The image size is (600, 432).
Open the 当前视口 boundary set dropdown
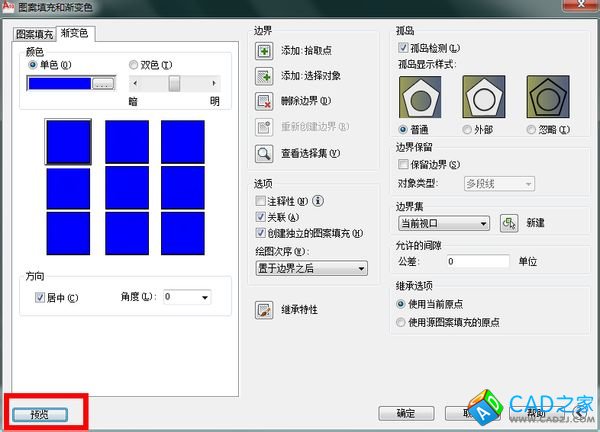click(442, 224)
